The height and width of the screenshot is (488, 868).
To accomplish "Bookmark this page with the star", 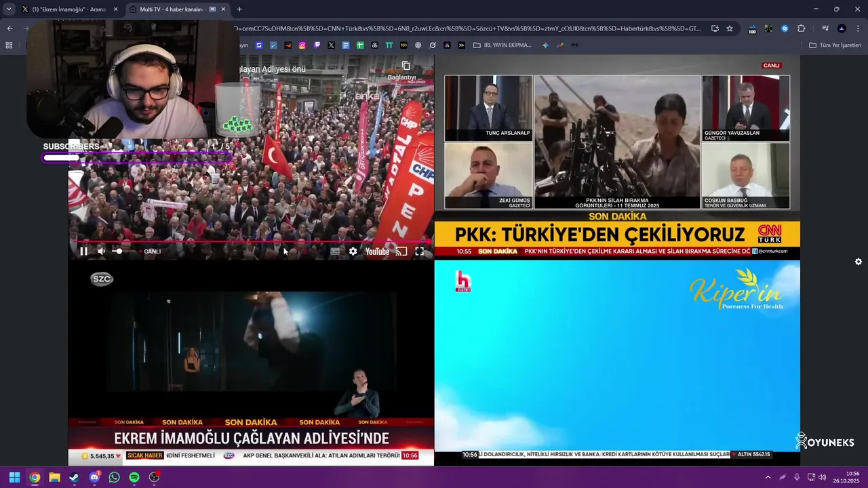I will pyautogui.click(x=730, y=28).
